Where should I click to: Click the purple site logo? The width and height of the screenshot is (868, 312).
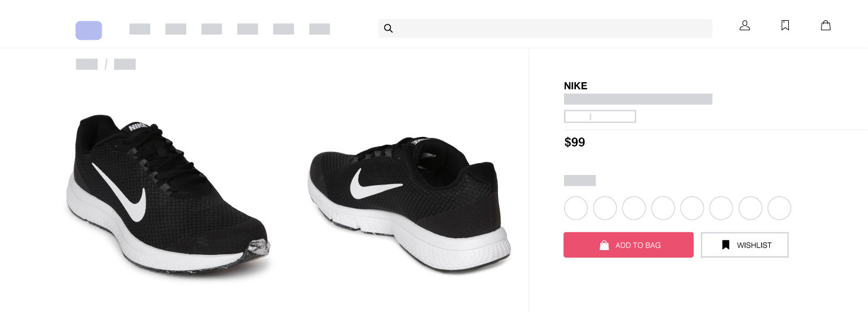tap(89, 30)
